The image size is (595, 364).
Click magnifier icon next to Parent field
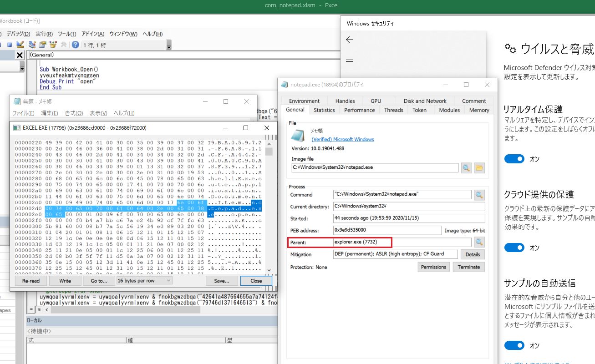[x=479, y=242]
